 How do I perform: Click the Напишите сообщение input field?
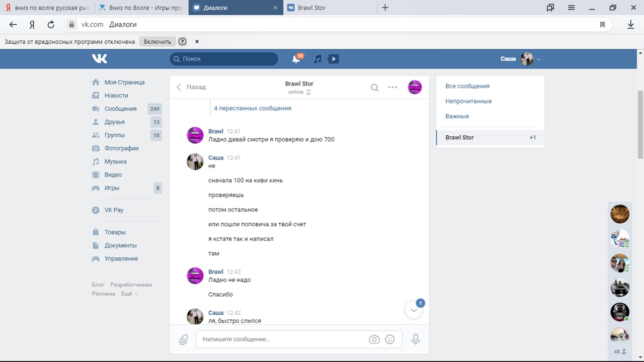click(x=282, y=339)
